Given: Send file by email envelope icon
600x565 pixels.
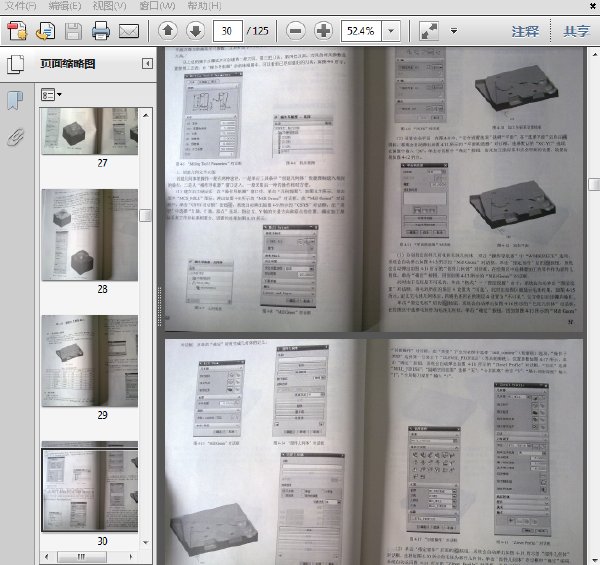Looking at the screenshot, I should click(129, 31).
